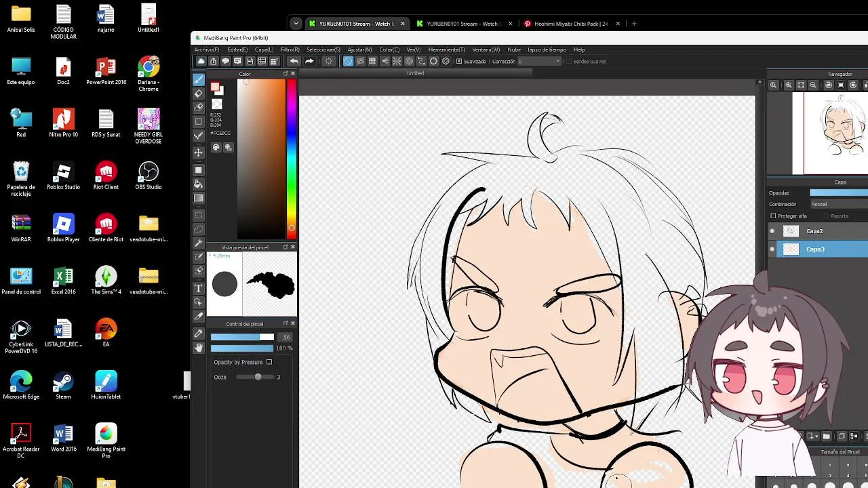The image size is (868, 488).
Task: Open the Filtro(R) menu
Action: pos(290,49)
